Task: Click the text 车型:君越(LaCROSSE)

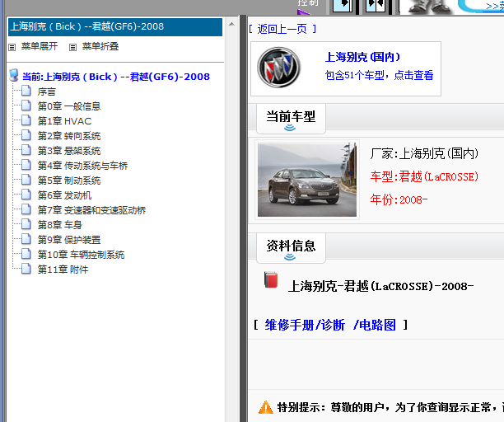Action: (424, 177)
